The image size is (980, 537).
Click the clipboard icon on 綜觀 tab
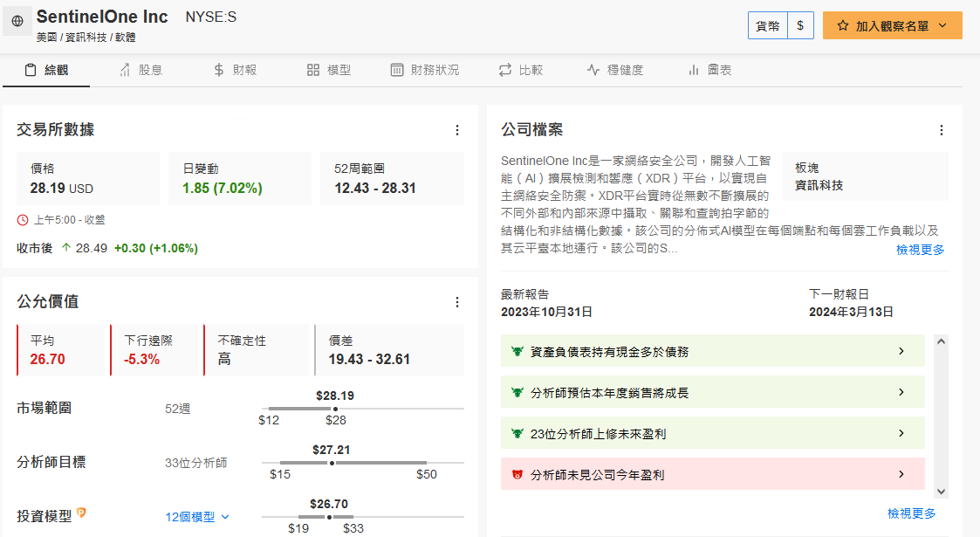(30, 70)
